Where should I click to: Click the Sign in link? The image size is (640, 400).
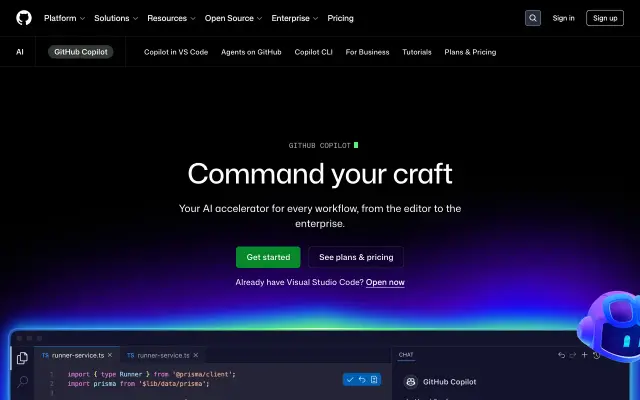[x=563, y=18]
